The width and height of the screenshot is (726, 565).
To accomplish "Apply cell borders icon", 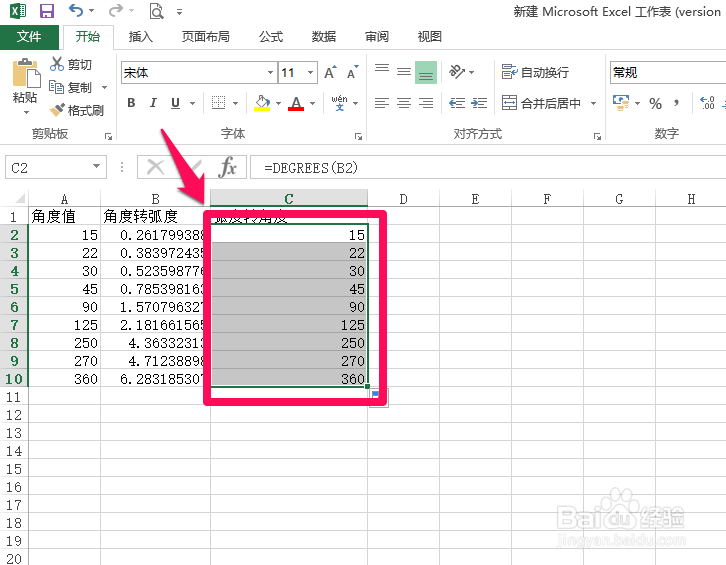I will click(218, 102).
